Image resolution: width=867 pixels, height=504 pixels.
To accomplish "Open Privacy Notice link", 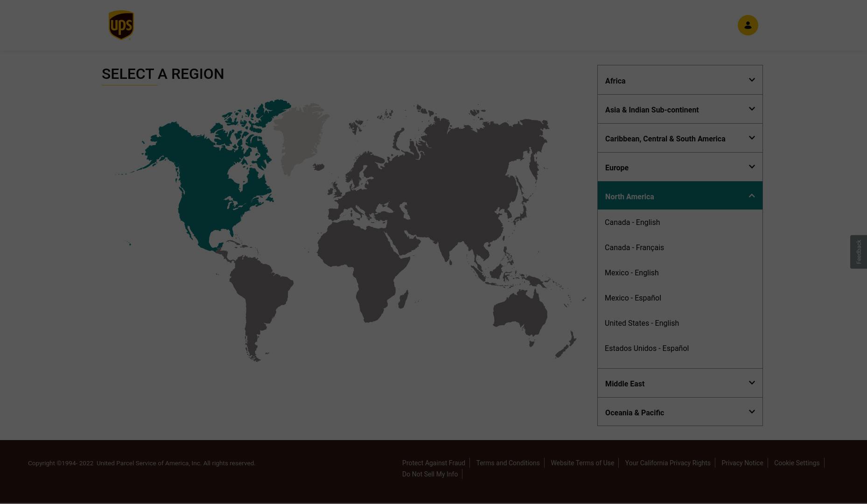I will coord(742,463).
